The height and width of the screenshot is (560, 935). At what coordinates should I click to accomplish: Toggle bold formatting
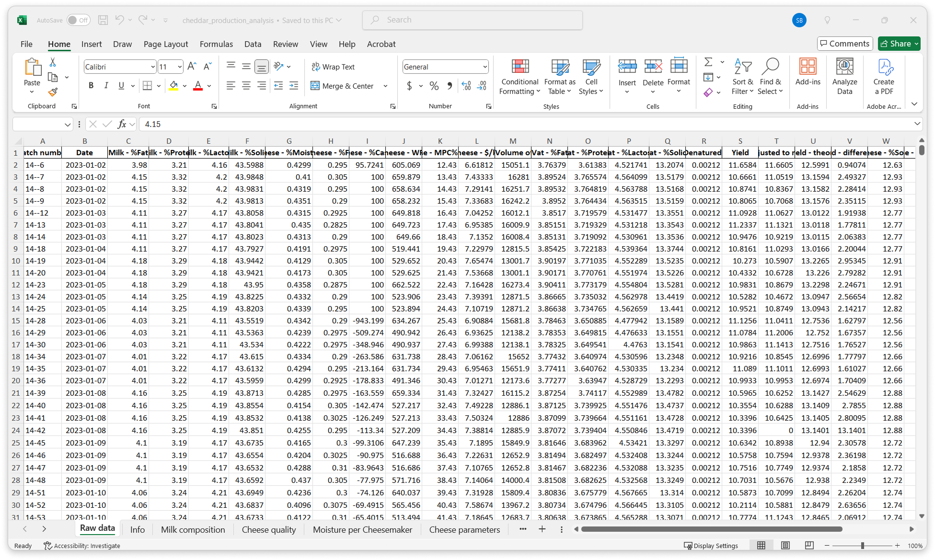[91, 86]
